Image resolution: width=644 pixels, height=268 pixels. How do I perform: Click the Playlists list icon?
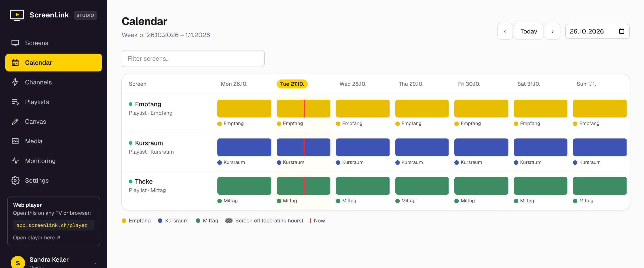pos(15,102)
